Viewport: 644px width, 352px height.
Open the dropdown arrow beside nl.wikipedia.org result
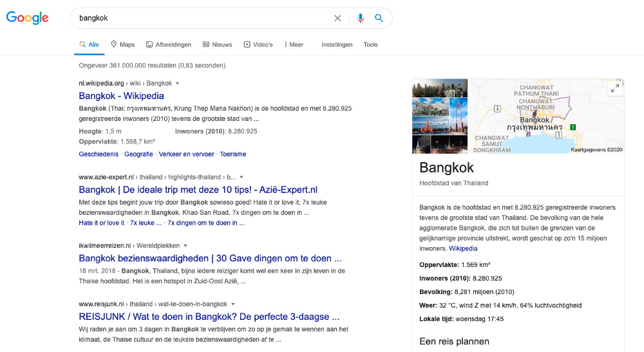[178, 83]
